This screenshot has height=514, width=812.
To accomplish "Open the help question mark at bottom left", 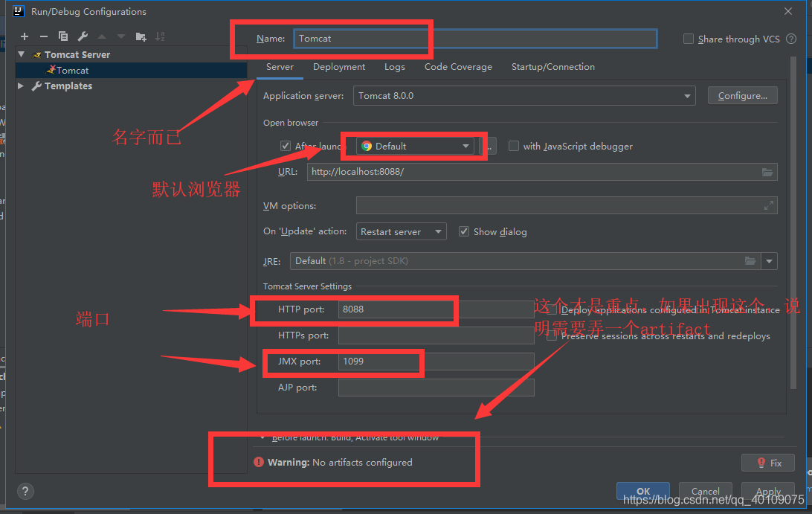I will coord(25,491).
